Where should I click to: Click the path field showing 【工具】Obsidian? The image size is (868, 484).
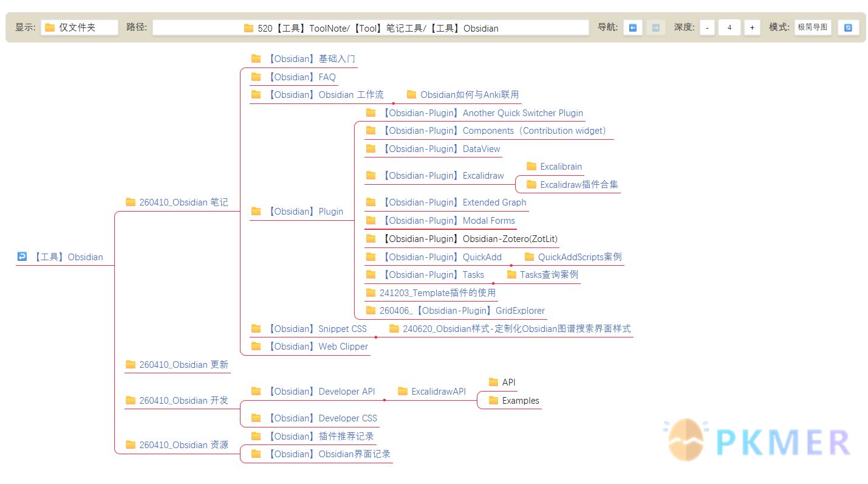371,27
